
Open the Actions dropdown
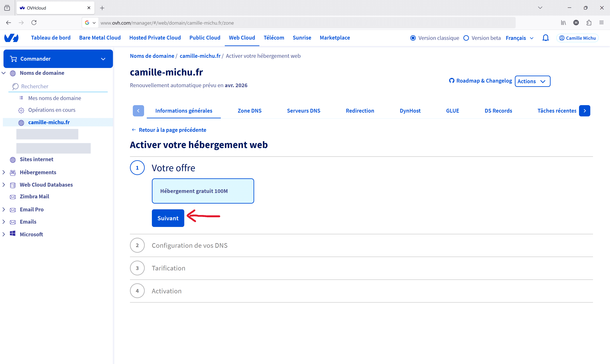tap(532, 81)
